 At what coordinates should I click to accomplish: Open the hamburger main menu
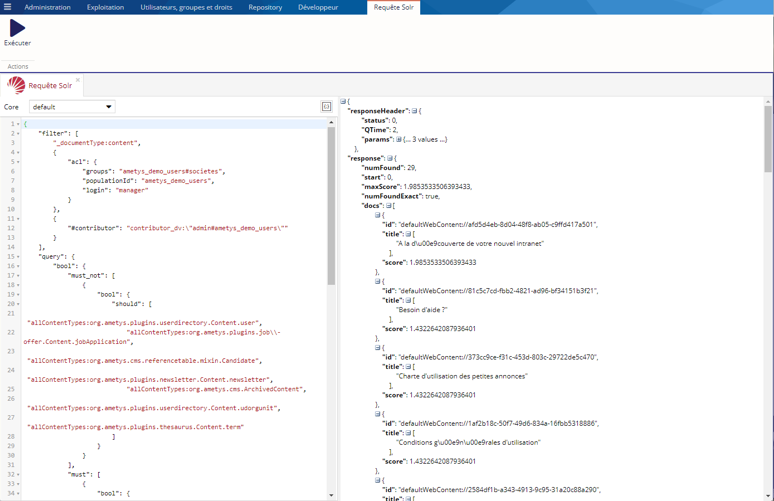pyautogui.click(x=7, y=7)
